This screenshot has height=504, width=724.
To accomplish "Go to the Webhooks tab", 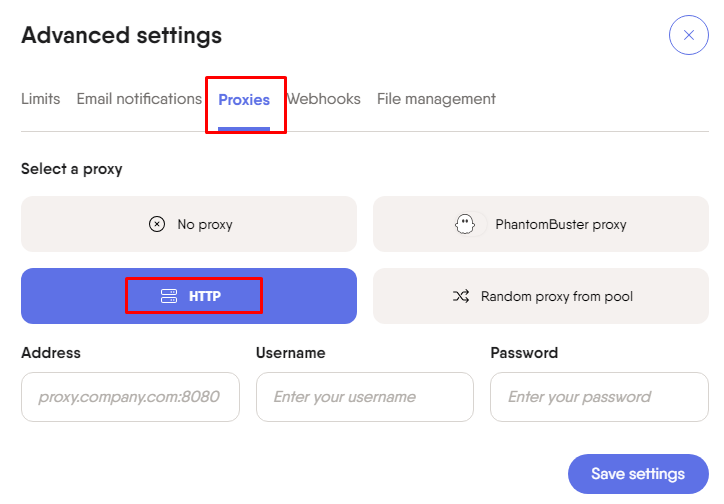I will coord(324,99).
